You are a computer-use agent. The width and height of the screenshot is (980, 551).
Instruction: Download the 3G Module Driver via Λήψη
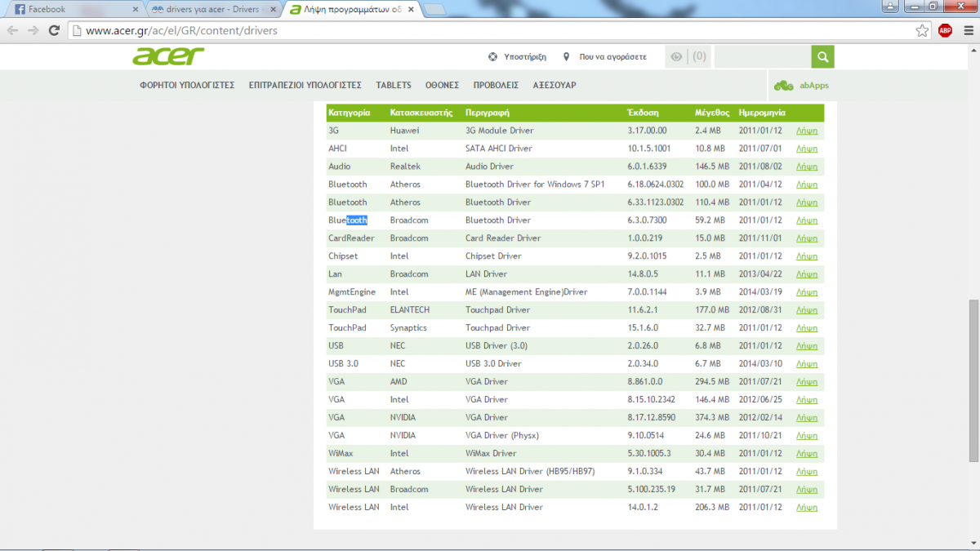pyautogui.click(x=807, y=131)
